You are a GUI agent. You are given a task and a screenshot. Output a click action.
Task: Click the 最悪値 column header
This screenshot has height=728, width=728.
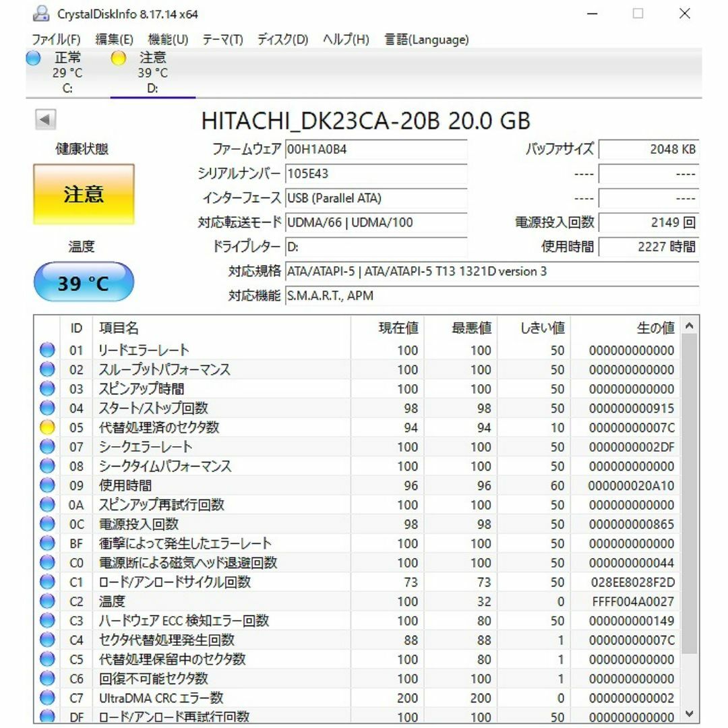(x=460, y=328)
